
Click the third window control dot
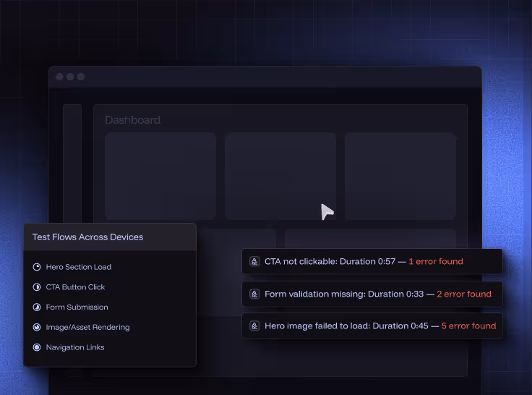[x=81, y=77]
